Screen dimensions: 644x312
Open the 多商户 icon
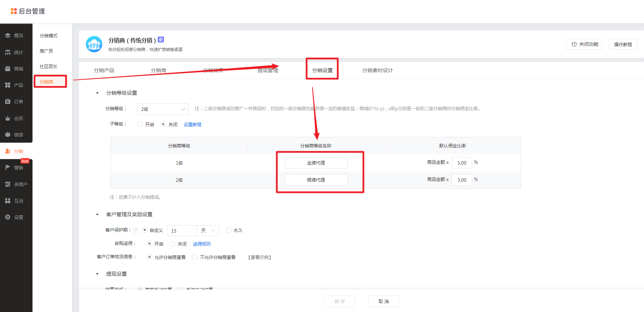(x=8, y=184)
